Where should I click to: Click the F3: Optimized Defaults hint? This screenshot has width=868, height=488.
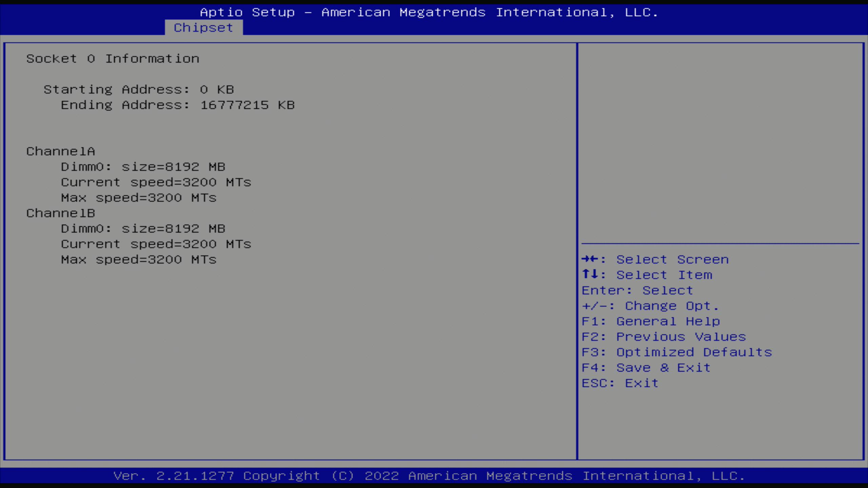click(x=677, y=352)
